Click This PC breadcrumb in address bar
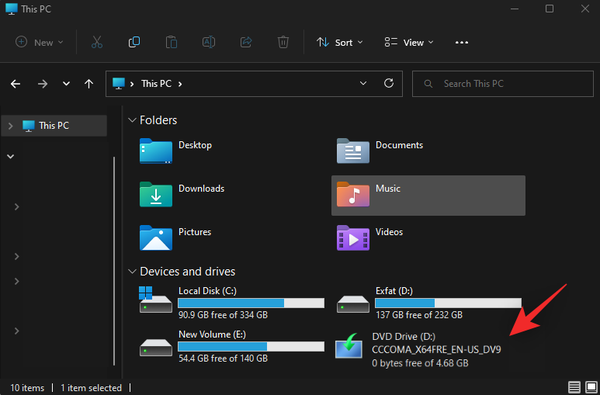 coord(156,83)
